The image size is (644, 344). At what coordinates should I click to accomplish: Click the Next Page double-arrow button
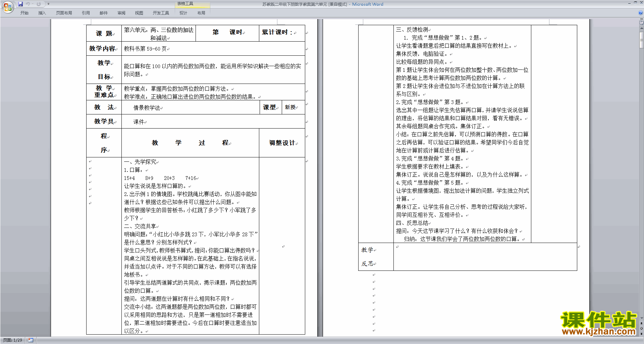(642, 334)
